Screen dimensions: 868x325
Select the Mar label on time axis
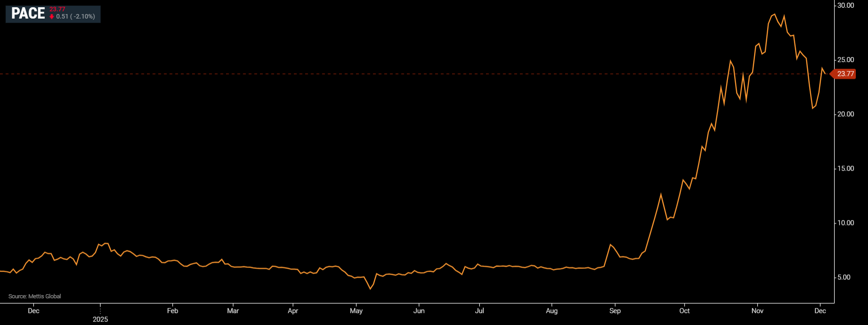pos(233,311)
